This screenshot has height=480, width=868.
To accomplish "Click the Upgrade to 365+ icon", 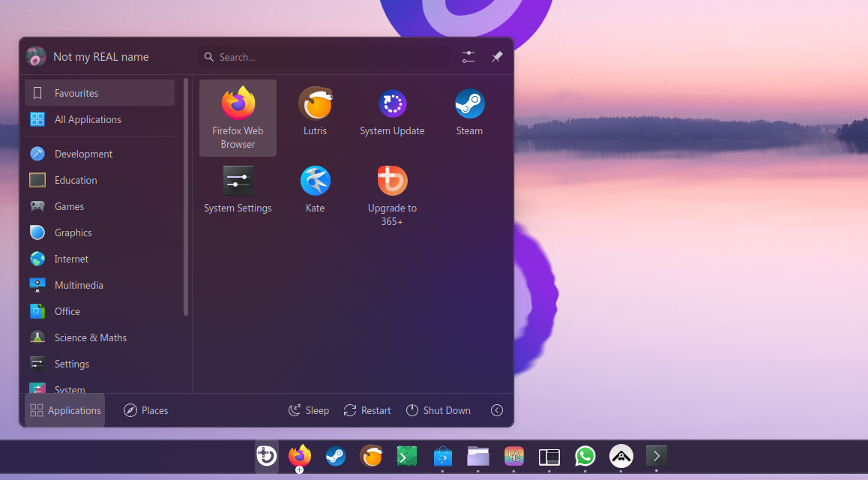I will click(x=392, y=188).
